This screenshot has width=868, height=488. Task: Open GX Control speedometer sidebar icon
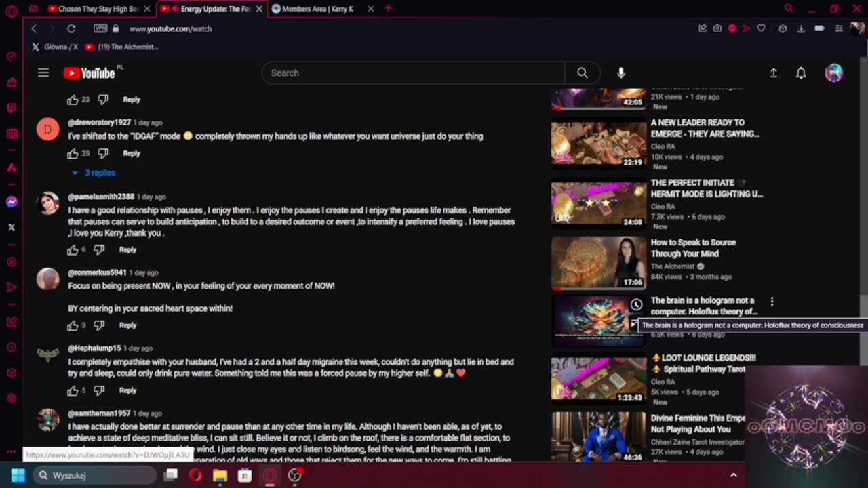(12, 56)
